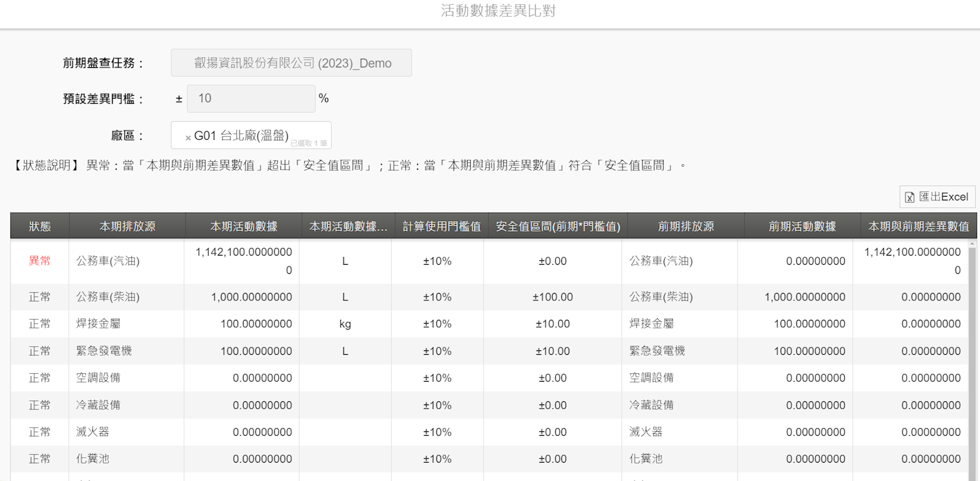This screenshot has width=980, height=481.
Task: Click 本期與前期差異數值 column header
Action: pos(918,227)
